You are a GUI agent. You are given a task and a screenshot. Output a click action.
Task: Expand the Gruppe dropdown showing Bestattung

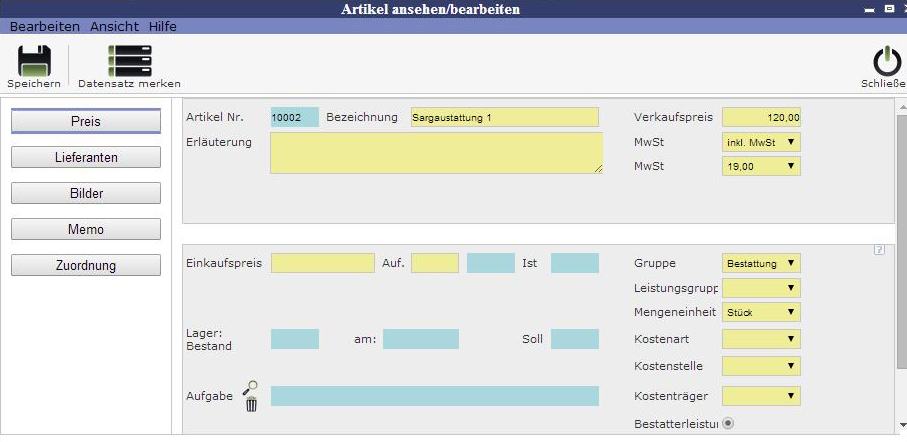coord(761,263)
